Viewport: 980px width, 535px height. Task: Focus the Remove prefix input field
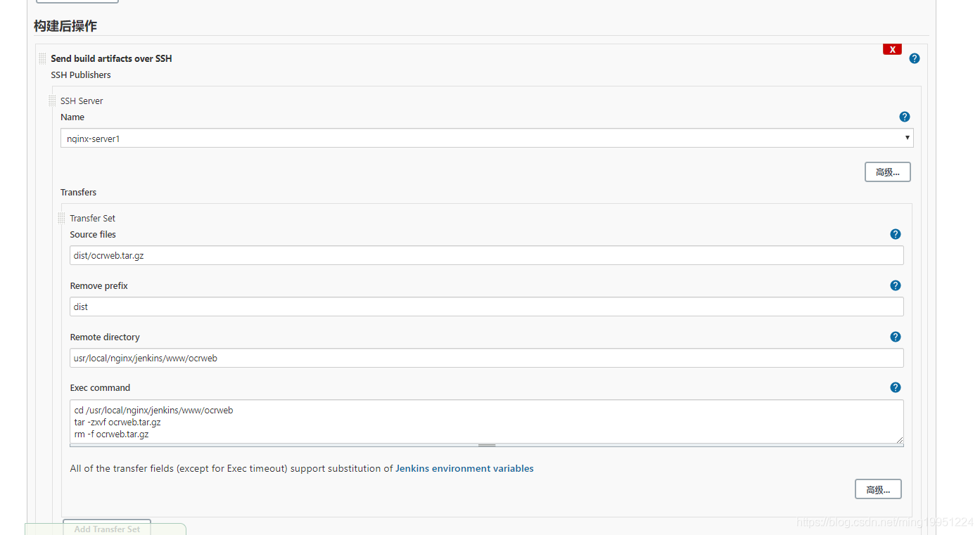pyautogui.click(x=487, y=307)
